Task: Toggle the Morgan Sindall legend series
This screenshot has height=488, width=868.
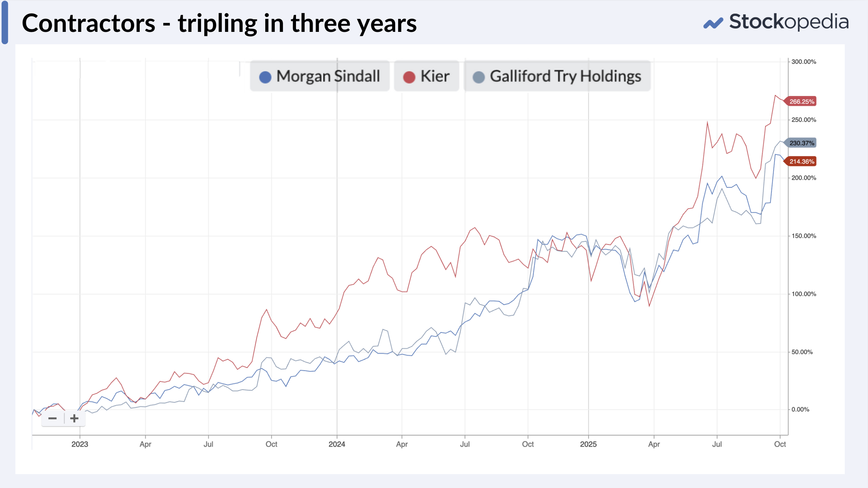Action: pyautogui.click(x=328, y=76)
